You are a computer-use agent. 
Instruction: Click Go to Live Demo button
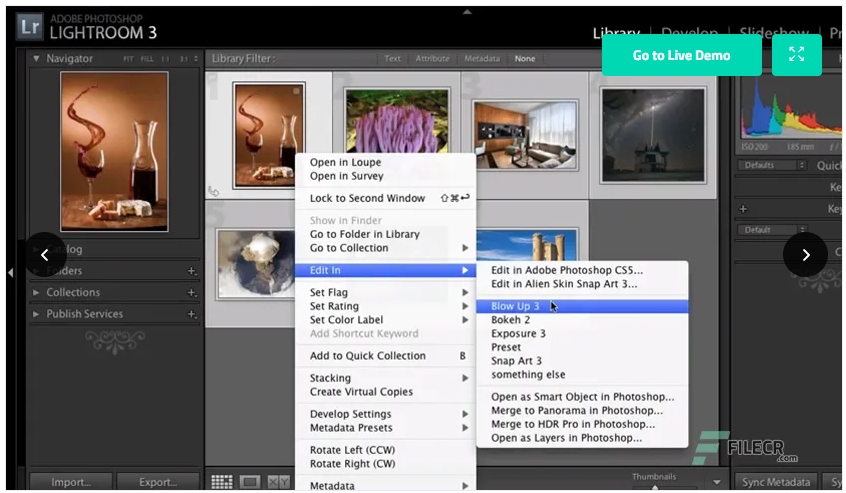point(681,55)
